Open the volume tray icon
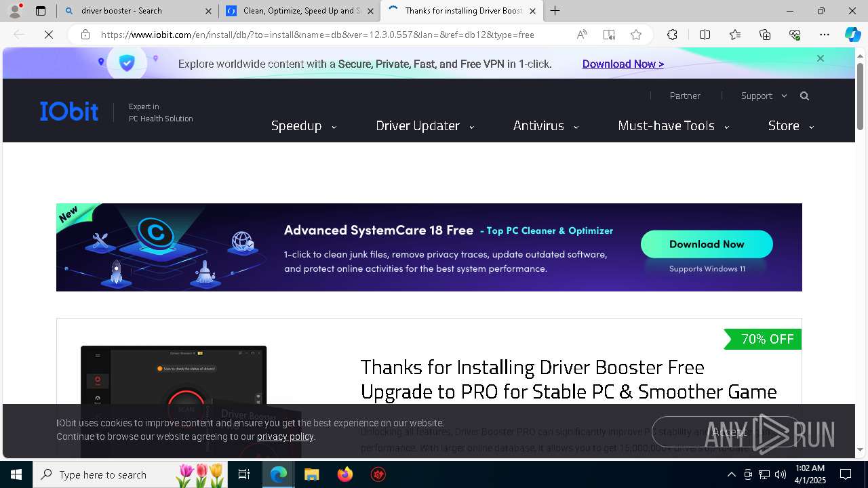868x488 pixels. click(780, 474)
